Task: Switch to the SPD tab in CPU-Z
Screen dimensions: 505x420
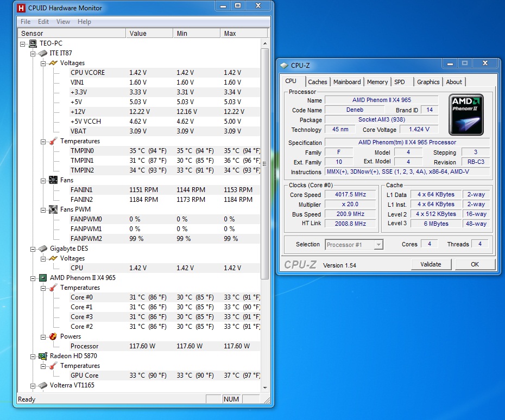Action: [400, 82]
